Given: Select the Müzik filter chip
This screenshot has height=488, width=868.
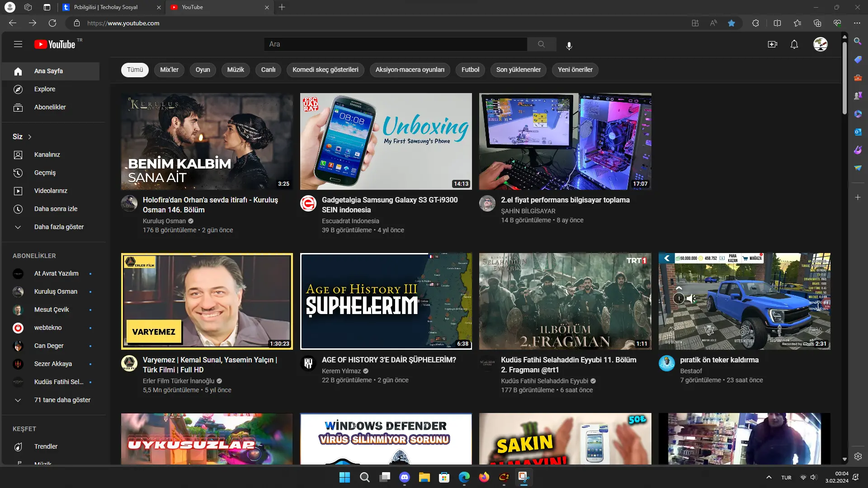Looking at the screenshot, I should (x=236, y=70).
